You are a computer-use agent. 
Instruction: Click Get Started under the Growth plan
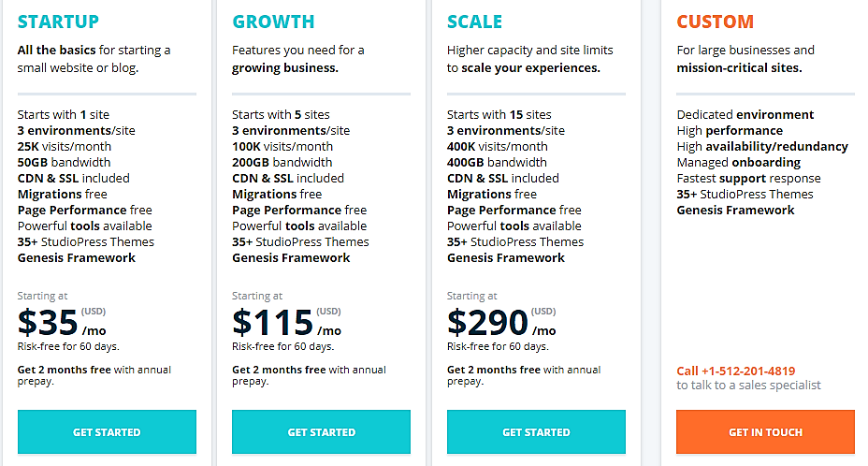point(321,431)
